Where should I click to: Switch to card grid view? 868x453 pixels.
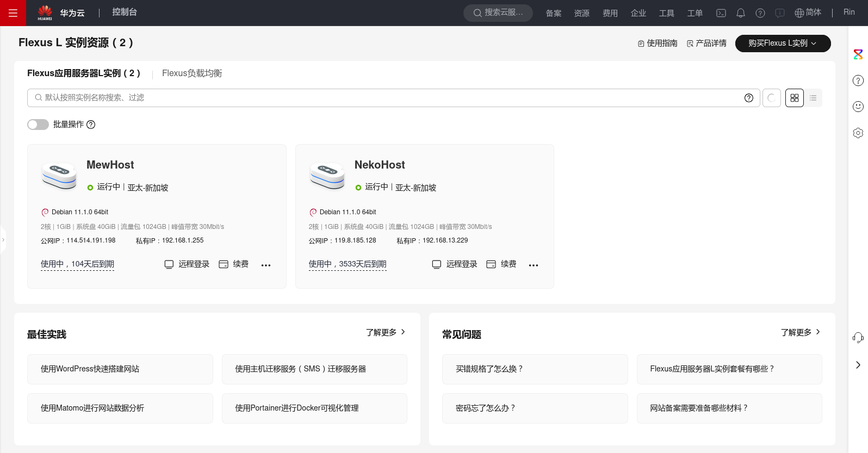click(795, 98)
